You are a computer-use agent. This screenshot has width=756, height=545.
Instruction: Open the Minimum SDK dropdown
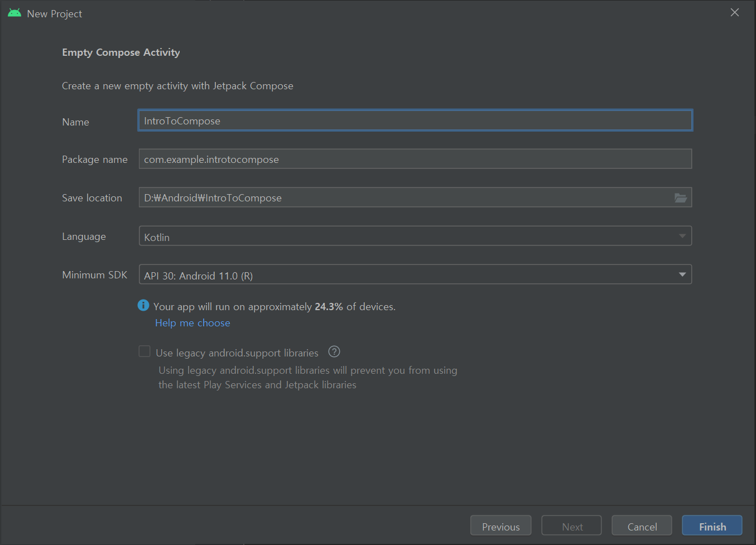pyautogui.click(x=415, y=274)
